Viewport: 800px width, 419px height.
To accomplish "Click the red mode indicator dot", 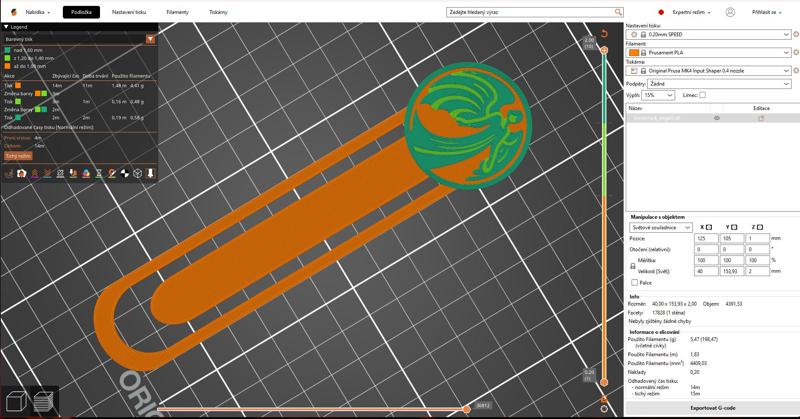I will pos(661,12).
